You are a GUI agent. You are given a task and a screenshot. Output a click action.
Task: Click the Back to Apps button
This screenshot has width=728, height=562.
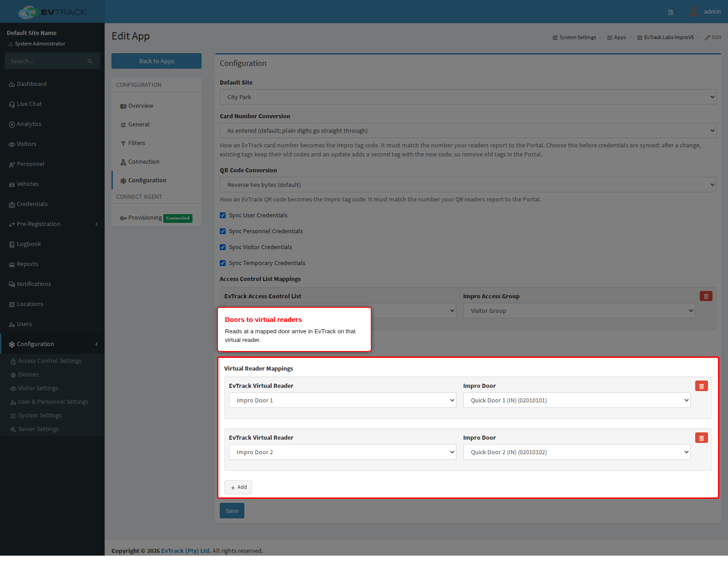157,61
